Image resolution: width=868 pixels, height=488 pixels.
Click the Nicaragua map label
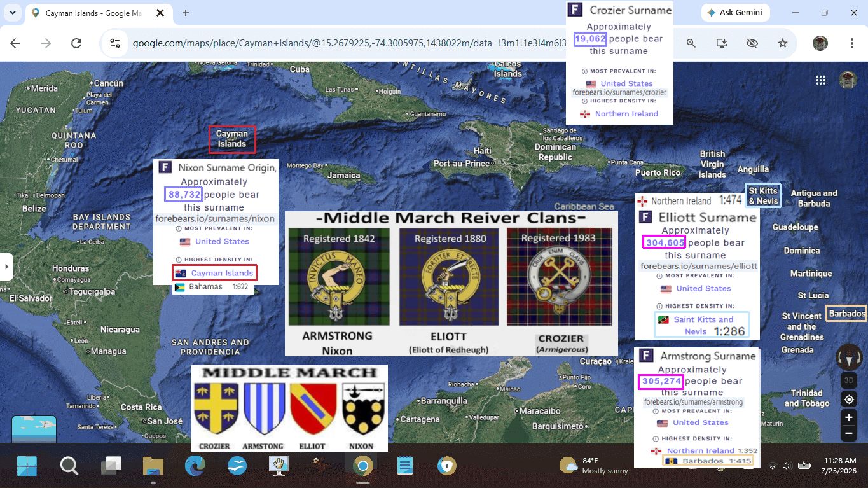pos(120,330)
